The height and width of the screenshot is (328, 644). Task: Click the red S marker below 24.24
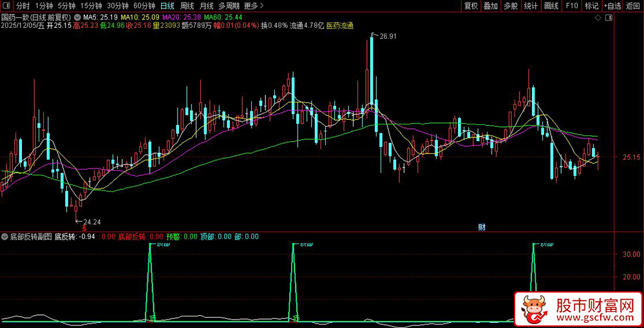click(84, 228)
